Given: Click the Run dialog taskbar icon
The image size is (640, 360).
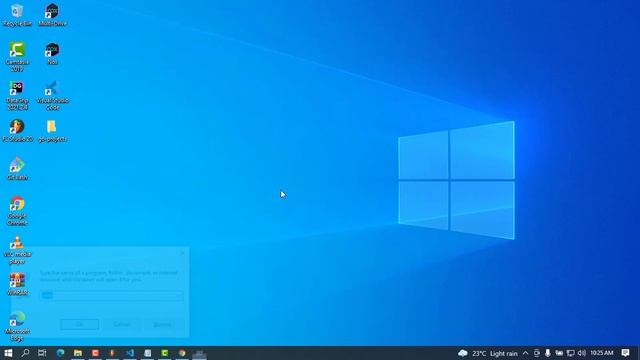Looking at the screenshot, I should pyautogui.click(x=199, y=353).
